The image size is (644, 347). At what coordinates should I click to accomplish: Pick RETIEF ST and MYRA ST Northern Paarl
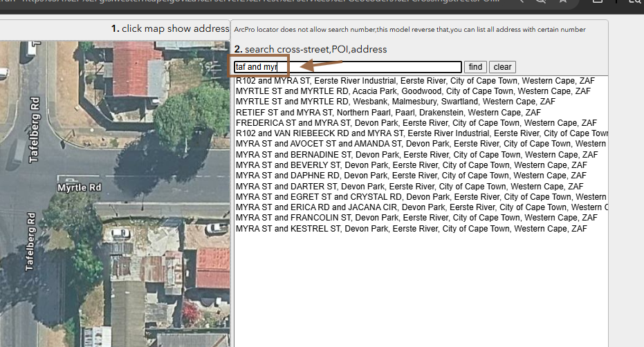[x=388, y=113]
